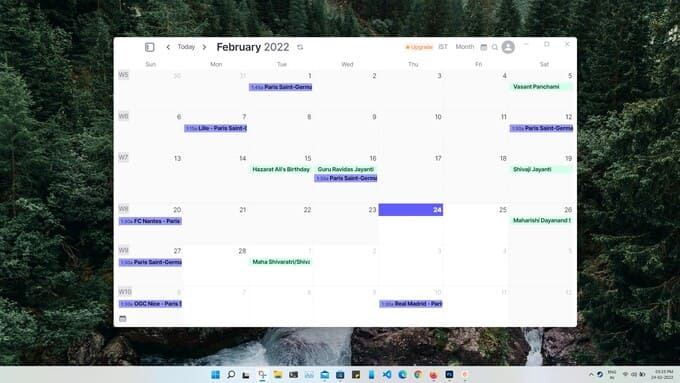Open the Lille - Paris Saint-Germain event
Viewport: 680px width, 383px height.
(x=216, y=128)
